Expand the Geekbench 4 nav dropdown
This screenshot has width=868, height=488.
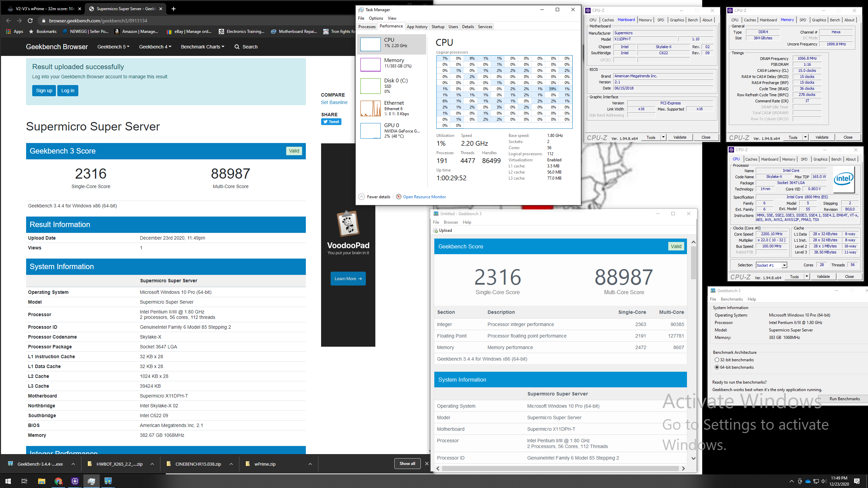[155, 47]
